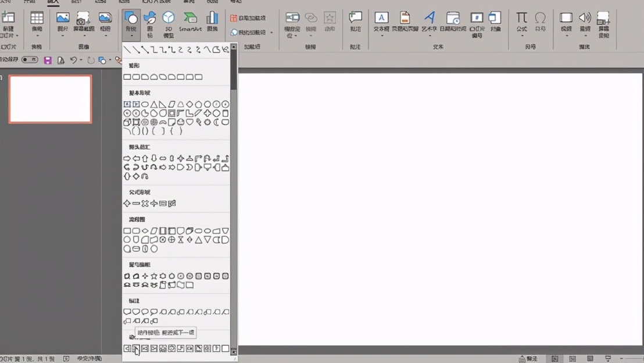Toggle the AutoSave switch
Viewport: 644px width, 363px height.
tap(30, 60)
